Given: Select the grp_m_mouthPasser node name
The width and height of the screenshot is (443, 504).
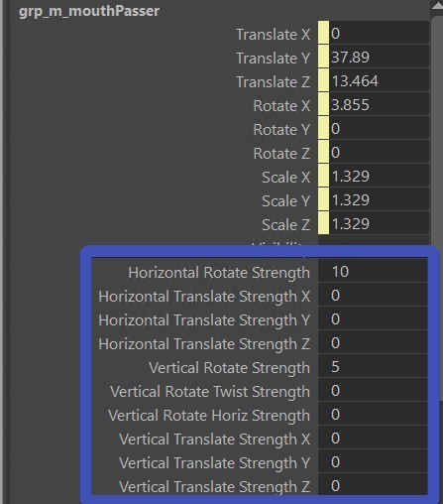Looking at the screenshot, I should coord(89,11).
